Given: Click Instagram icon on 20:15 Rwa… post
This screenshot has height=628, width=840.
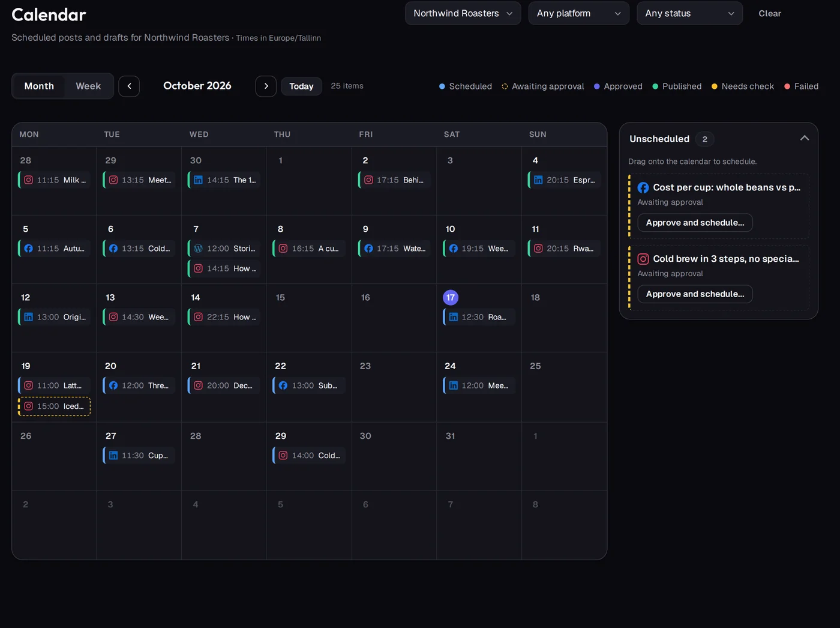Looking at the screenshot, I should click(x=538, y=249).
